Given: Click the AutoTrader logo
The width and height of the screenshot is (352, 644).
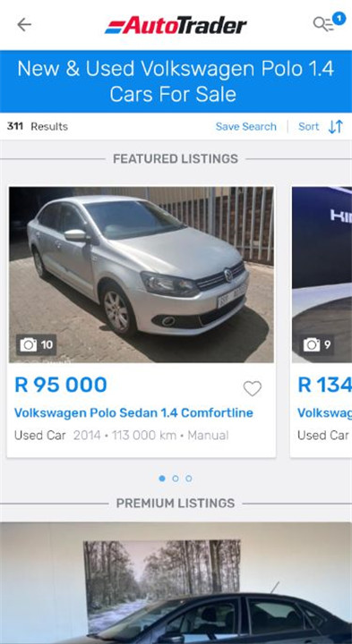Looking at the screenshot, I should [x=176, y=25].
